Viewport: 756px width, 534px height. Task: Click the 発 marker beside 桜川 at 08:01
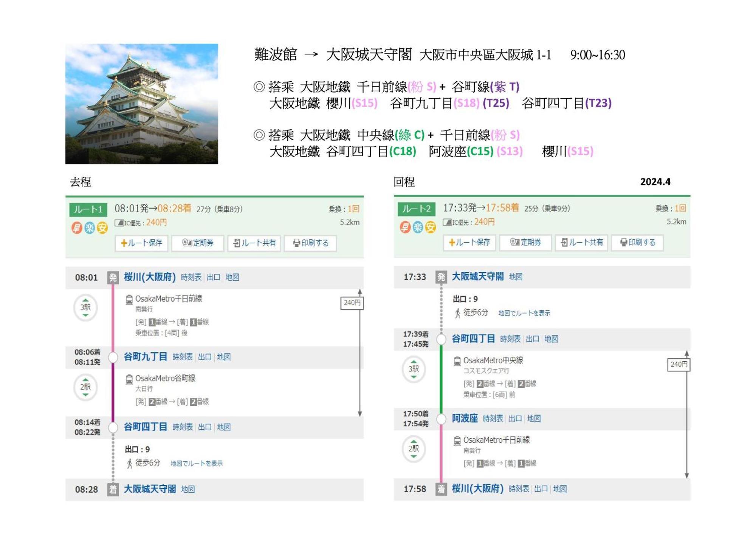click(113, 277)
